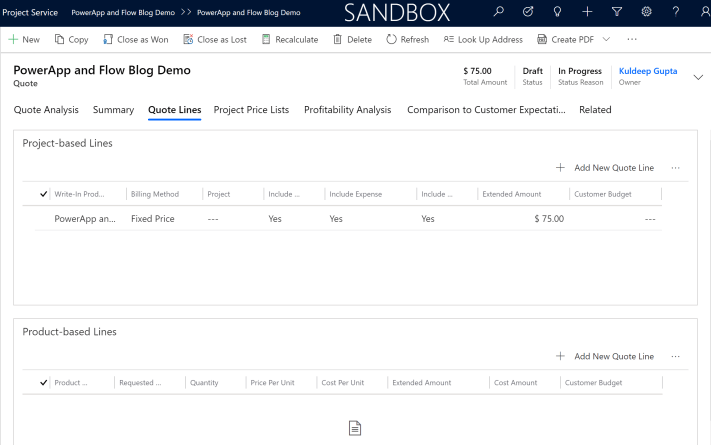Select all Product-based Lines checkmark
The height and width of the screenshot is (445, 711).
(43, 382)
